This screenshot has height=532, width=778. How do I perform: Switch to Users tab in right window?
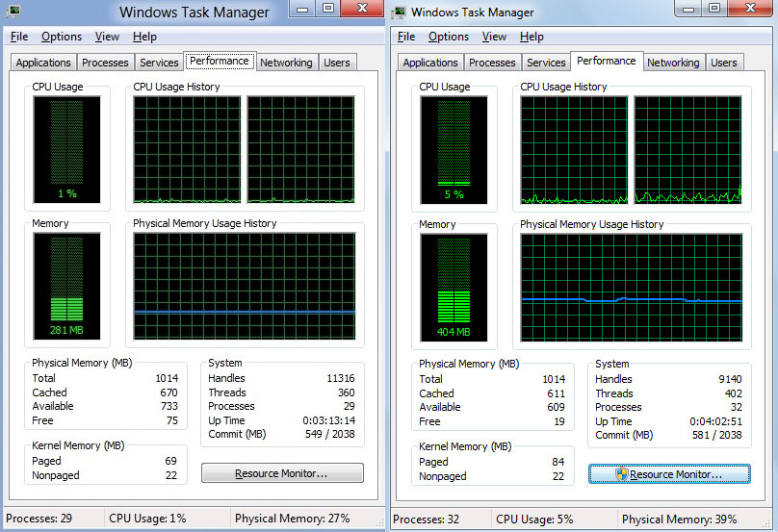click(724, 63)
